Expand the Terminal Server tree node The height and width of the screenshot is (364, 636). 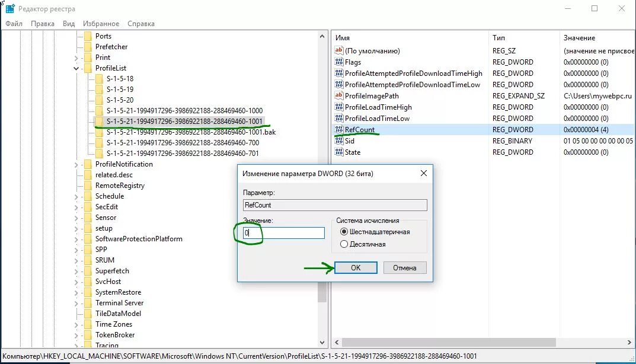click(76, 303)
